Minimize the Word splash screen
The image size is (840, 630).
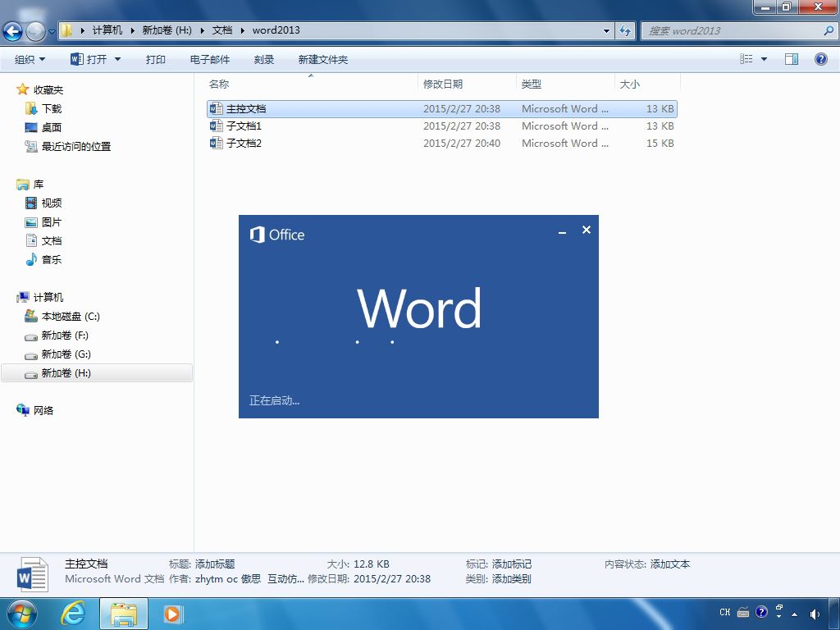(x=562, y=231)
